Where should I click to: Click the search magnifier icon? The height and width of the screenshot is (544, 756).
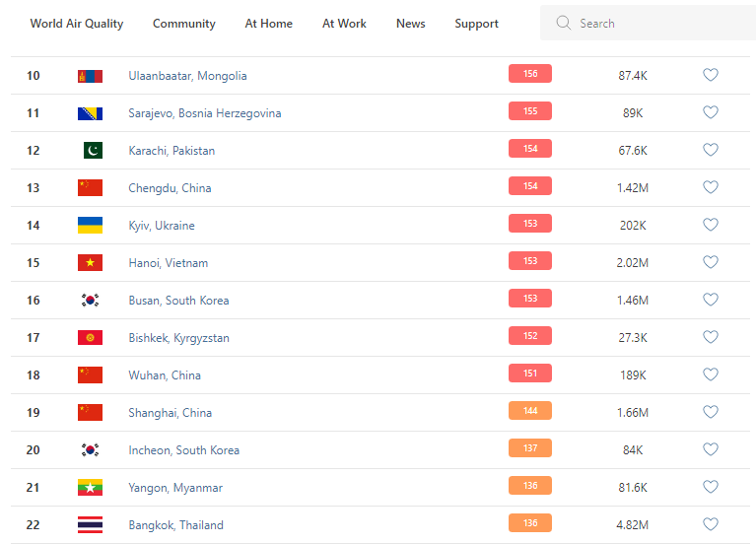click(x=564, y=23)
